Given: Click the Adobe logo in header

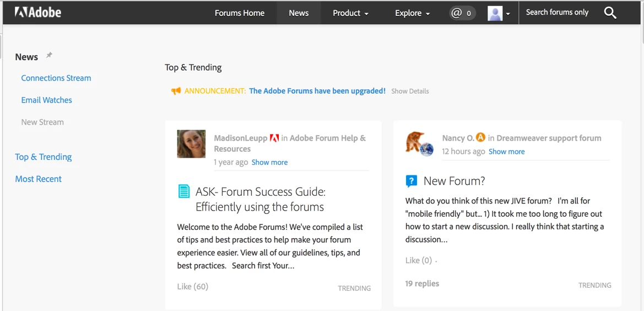Looking at the screenshot, I should tap(38, 12).
